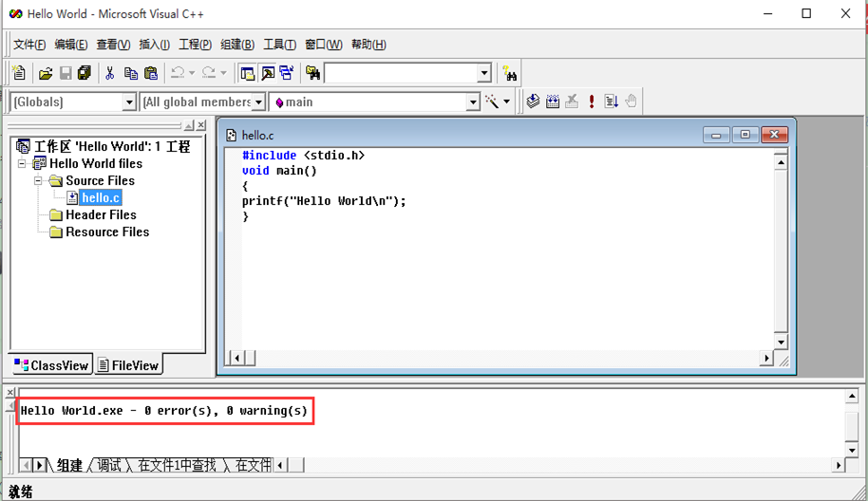
Task: Open the 文件(F) menu
Action: [29, 45]
